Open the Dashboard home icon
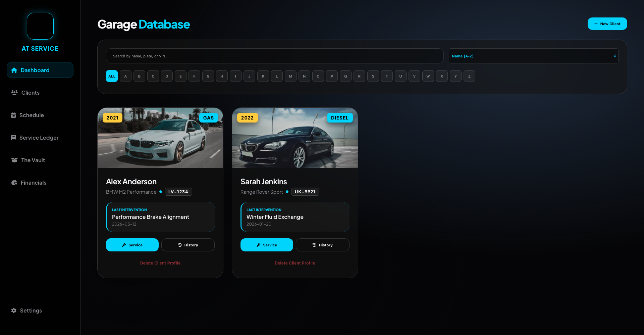This screenshot has height=335, width=644. 14,70
